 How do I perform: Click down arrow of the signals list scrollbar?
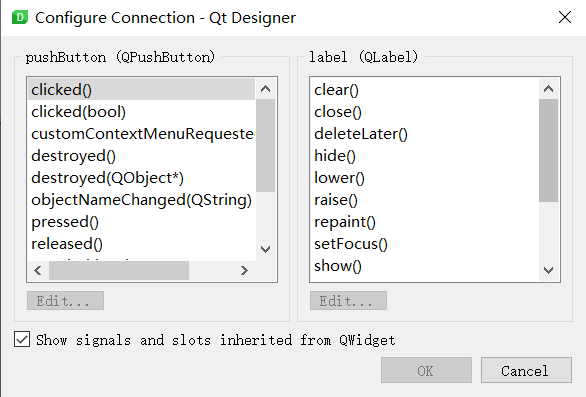pos(265,249)
